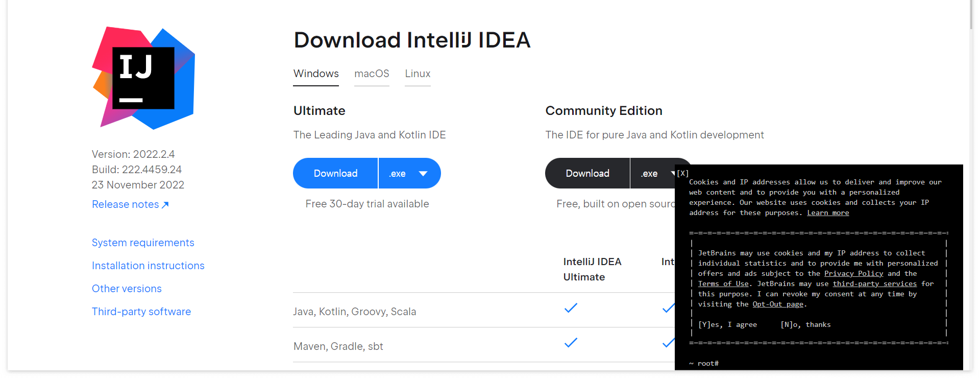Click Ultimate checkmark in Maven, Gradle row
This screenshot has height=378, width=980.
pos(571,343)
